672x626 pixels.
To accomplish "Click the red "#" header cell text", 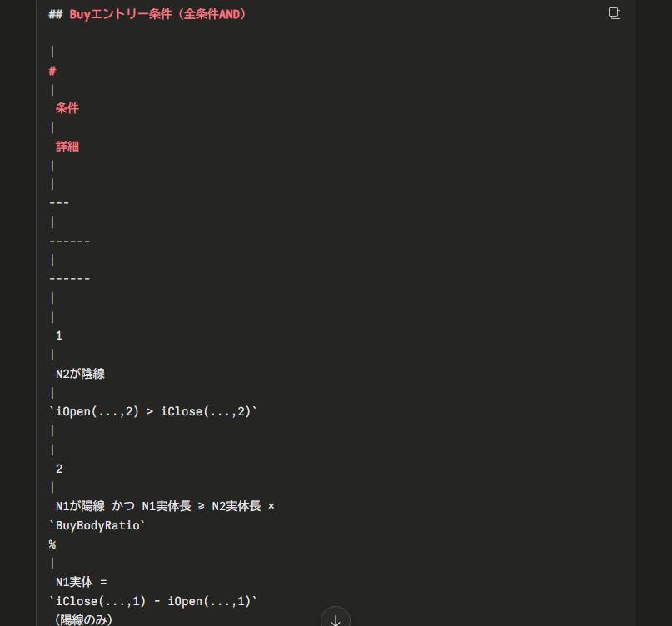I will [x=52, y=71].
